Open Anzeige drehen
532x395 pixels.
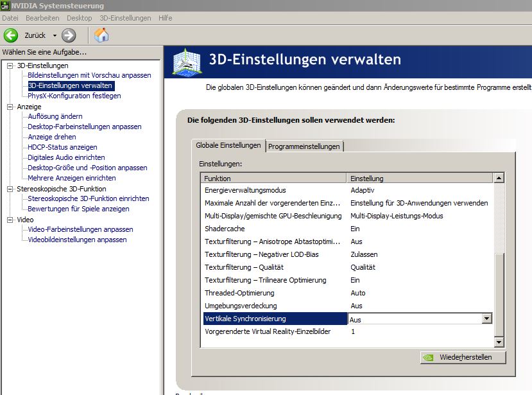52,137
